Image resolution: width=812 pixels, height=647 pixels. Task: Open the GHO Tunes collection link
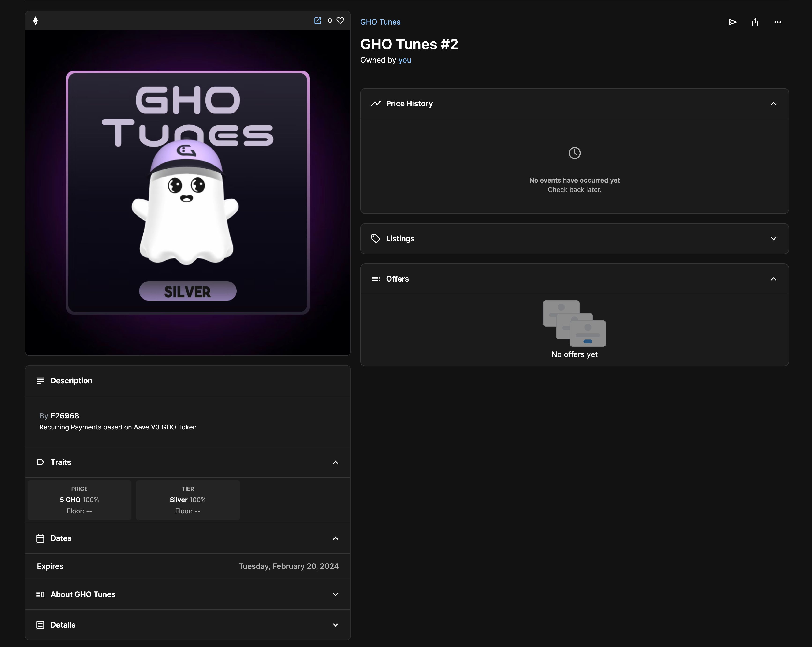tap(380, 22)
